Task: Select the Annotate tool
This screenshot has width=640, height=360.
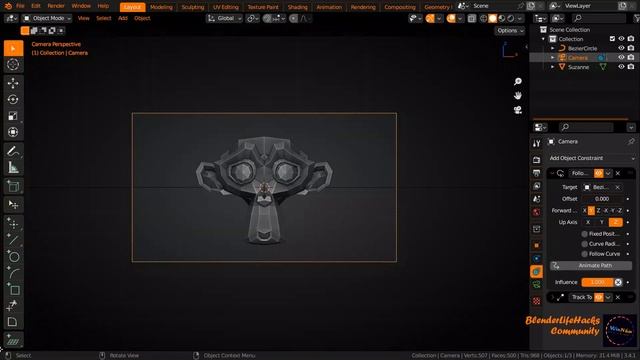Action: point(13,151)
